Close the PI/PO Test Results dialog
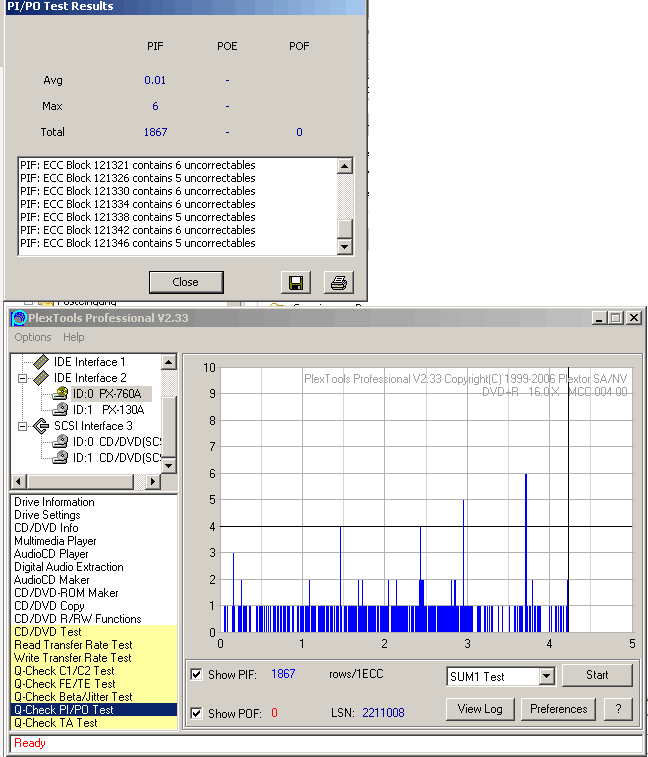This screenshot has height=757, width=648. 185,282
